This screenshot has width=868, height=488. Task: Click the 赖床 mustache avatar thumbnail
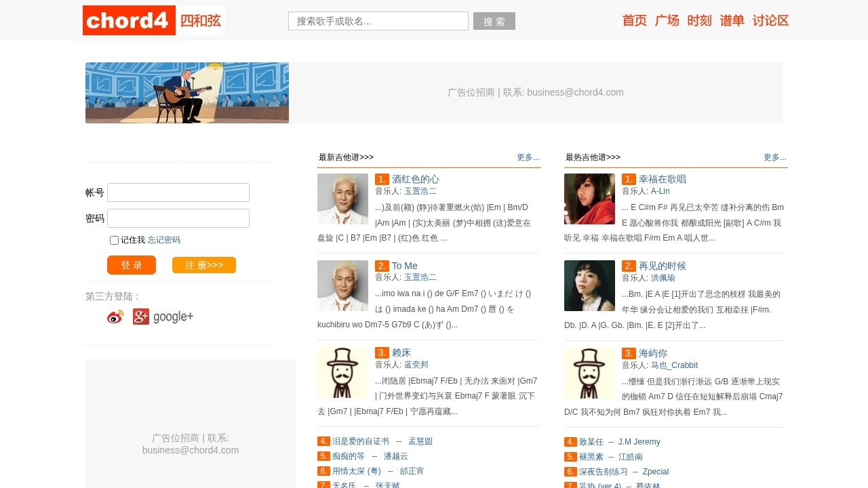click(342, 372)
